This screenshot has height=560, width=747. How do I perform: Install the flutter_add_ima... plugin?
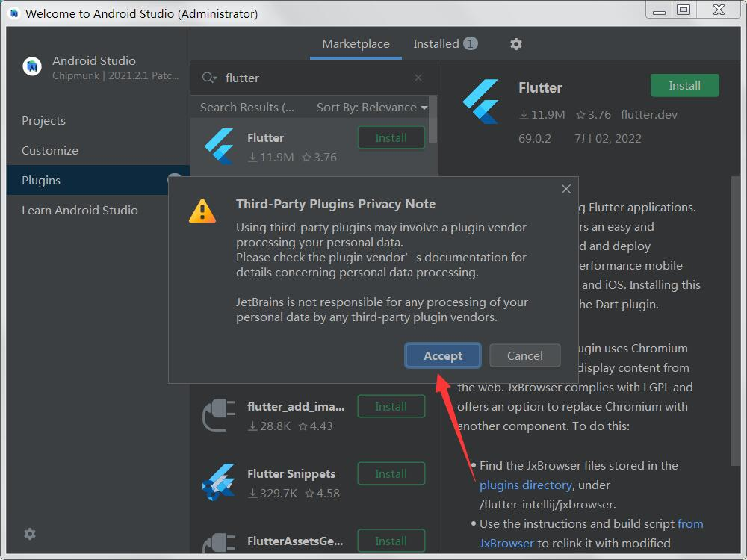391,407
